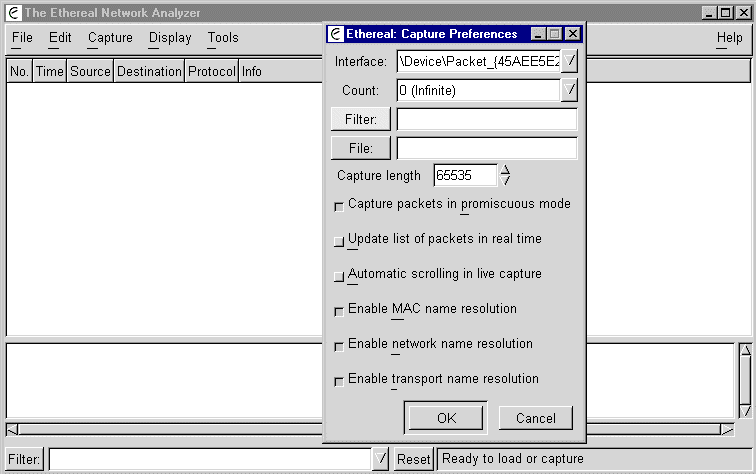The height and width of the screenshot is (474, 756).
Task: Enable network name resolution checkbox
Action: tap(339, 347)
